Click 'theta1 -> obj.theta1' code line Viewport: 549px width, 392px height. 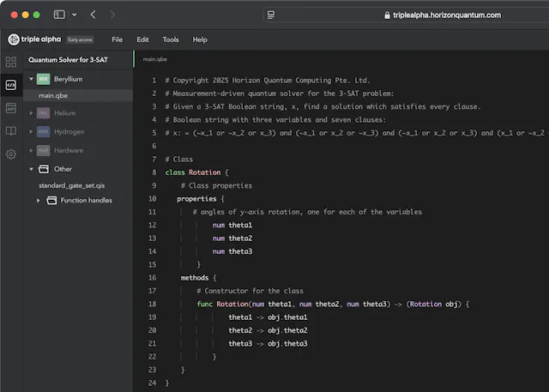268,317
